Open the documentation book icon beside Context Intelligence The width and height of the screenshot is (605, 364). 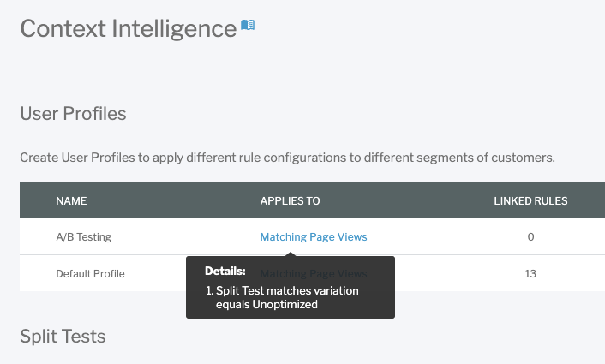click(248, 25)
